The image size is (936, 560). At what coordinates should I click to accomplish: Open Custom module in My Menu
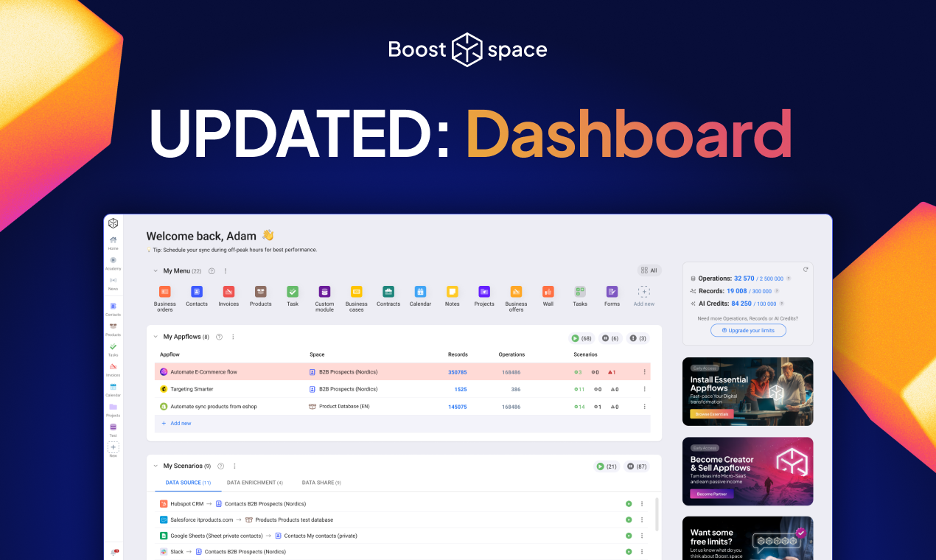pos(324,298)
